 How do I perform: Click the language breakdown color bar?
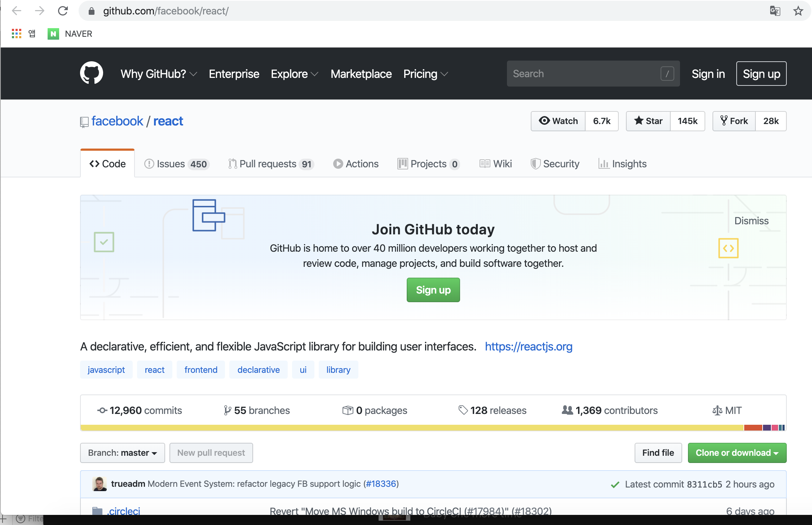[x=433, y=428]
